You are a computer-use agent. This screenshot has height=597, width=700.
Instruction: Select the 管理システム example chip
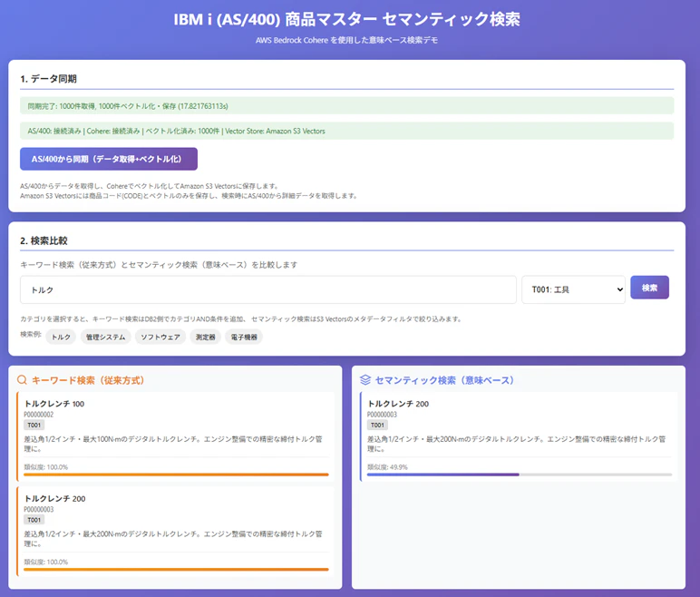105,337
